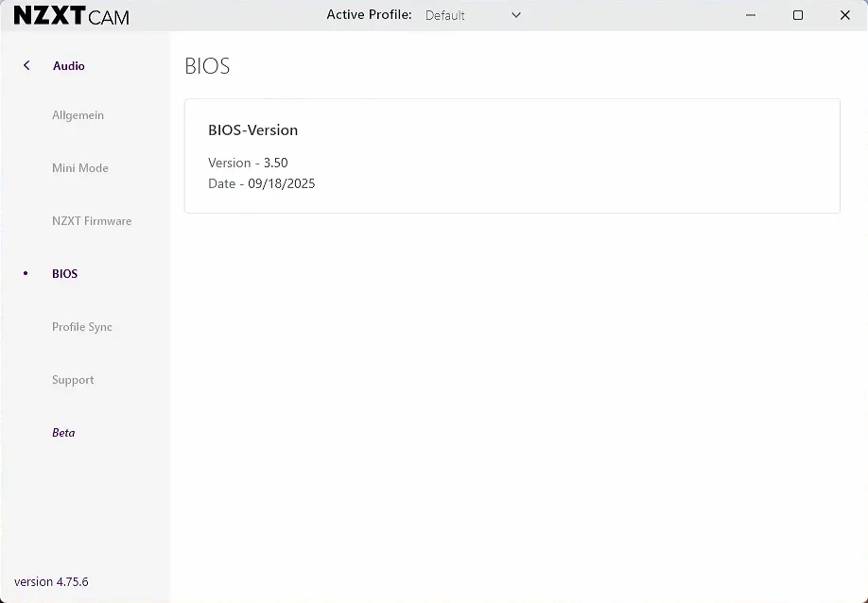The height and width of the screenshot is (603, 868).
Task: Click the back arrow next to Audio
Action: 26,65
